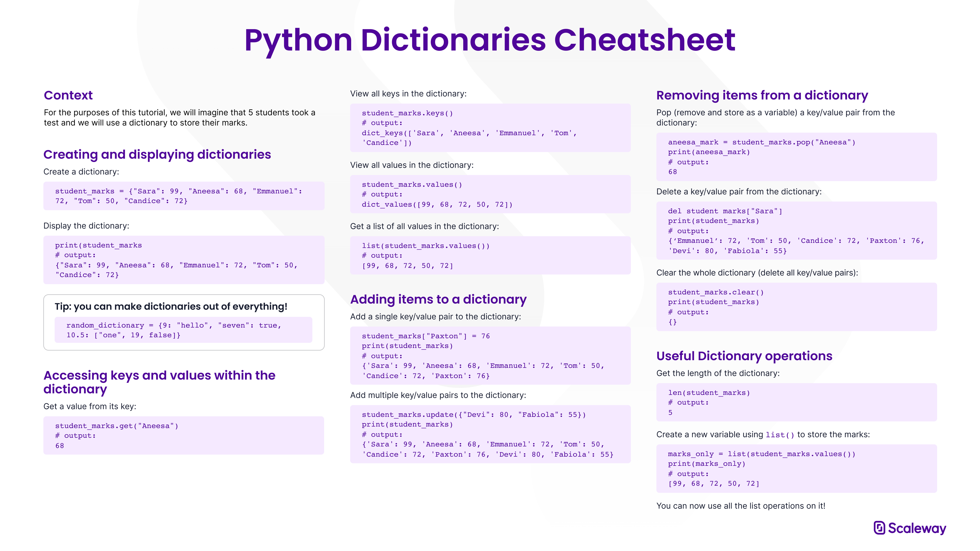Click the Scaleway brand name text

pyautogui.click(x=917, y=528)
